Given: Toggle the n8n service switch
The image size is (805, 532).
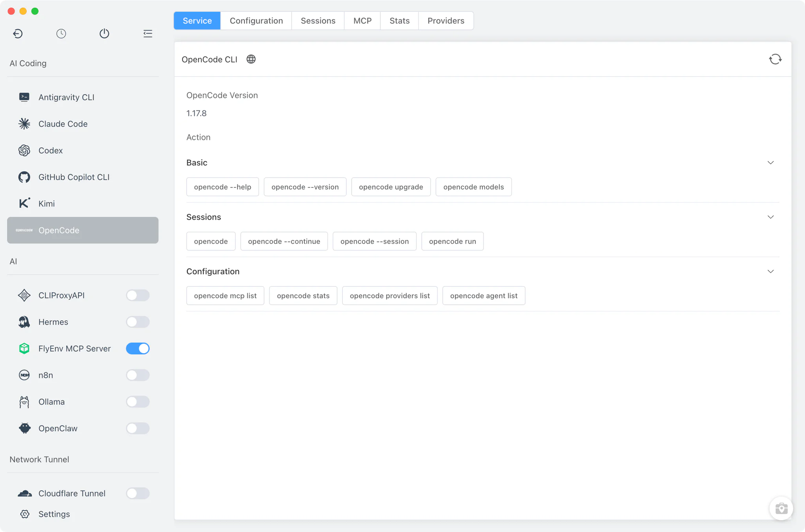Looking at the screenshot, I should pos(138,375).
